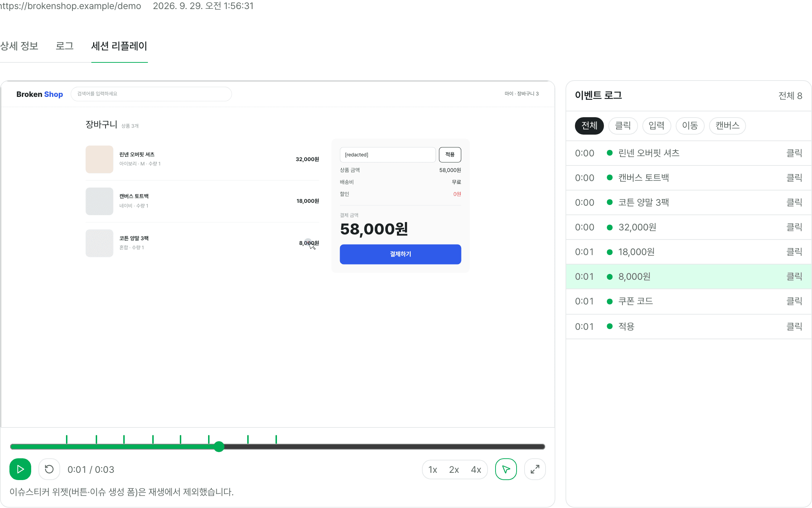
Task: Click the 적용 coupon apply button
Action: click(x=450, y=155)
